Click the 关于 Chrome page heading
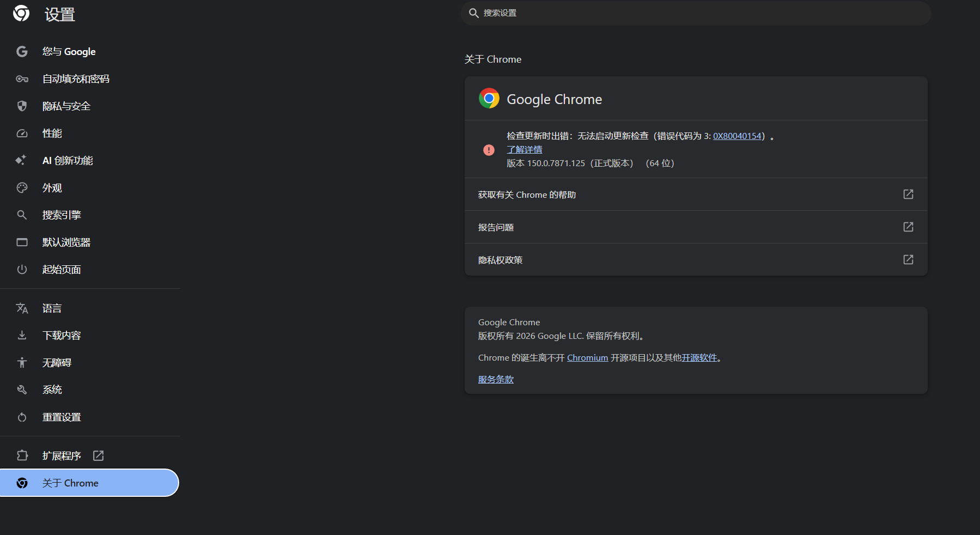 tap(493, 59)
